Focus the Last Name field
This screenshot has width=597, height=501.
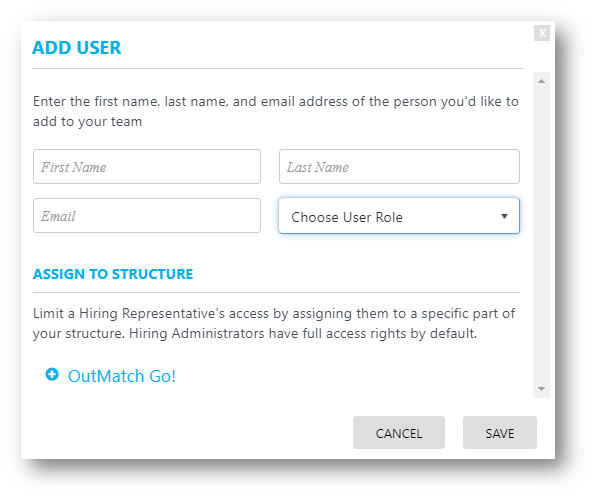[399, 166]
